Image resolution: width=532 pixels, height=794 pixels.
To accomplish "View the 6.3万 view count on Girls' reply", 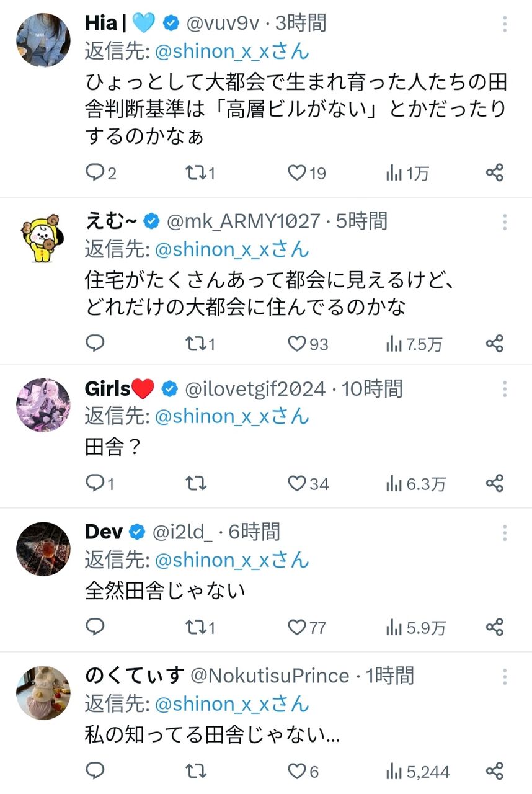I will pos(415,483).
